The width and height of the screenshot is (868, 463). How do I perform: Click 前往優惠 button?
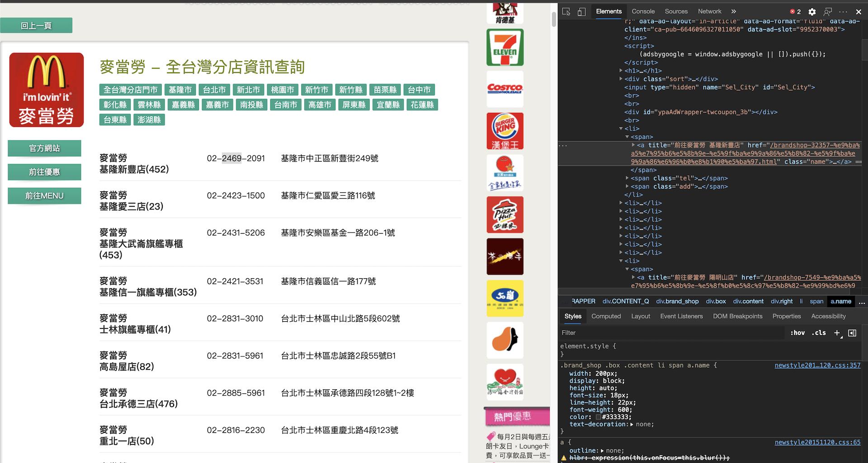(x=44, y=172)
